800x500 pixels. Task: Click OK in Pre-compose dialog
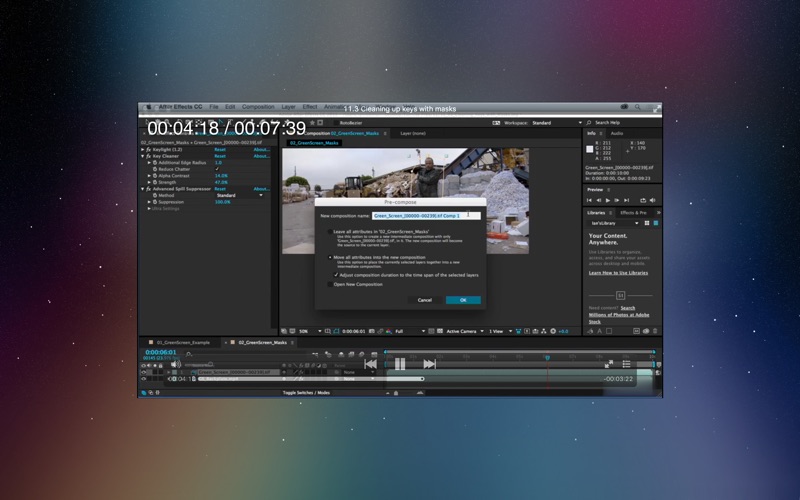click(x=463, y=300)
